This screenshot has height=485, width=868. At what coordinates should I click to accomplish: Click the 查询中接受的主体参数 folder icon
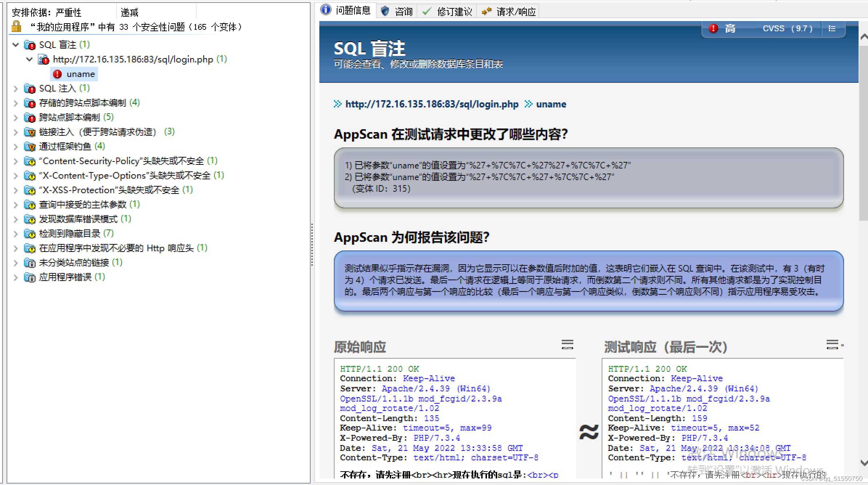pos(29,205)
